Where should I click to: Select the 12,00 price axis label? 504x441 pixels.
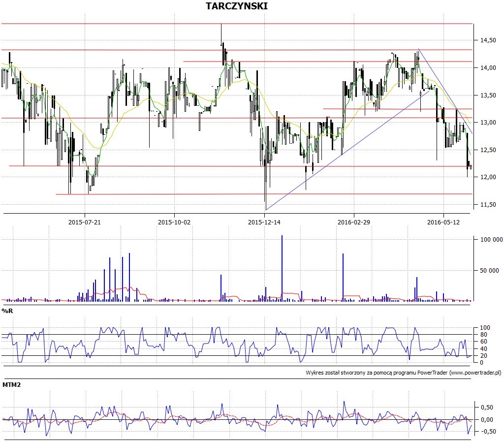click(488, 177)
